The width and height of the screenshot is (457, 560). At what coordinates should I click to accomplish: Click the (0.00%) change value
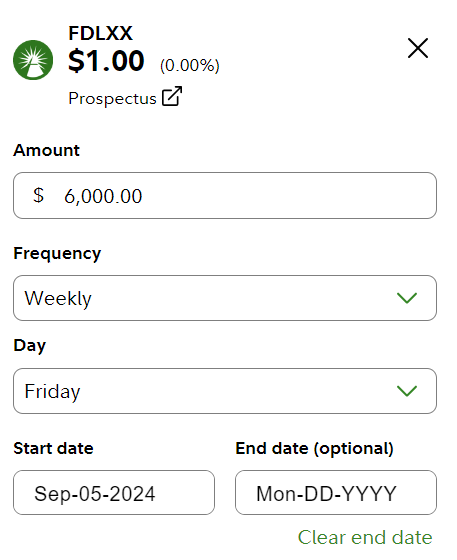point(190,65)
